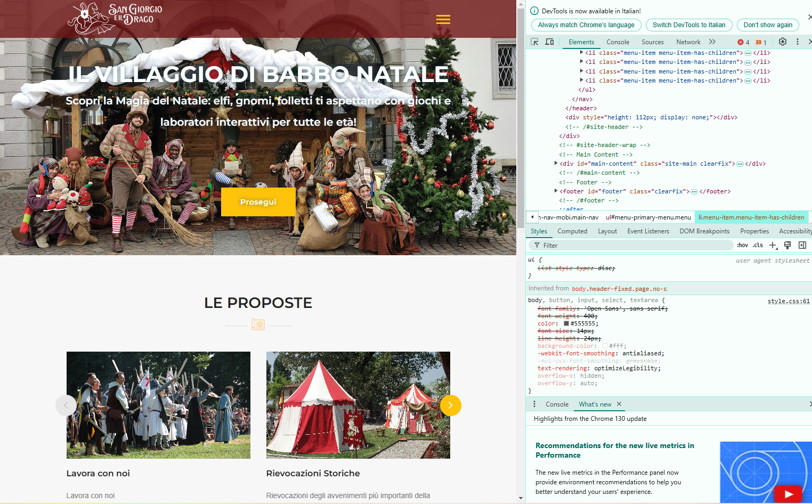Switch to the Network tab

tap(688, 42)
